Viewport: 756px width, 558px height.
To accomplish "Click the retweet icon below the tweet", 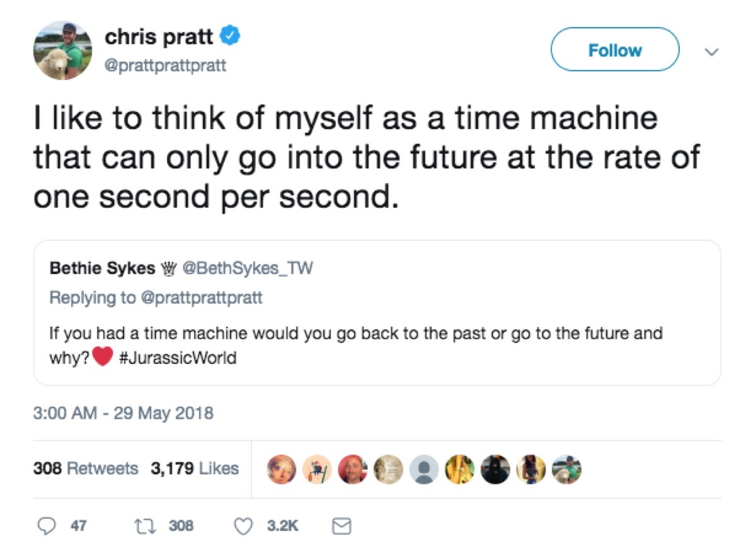I will pos(146,525).
